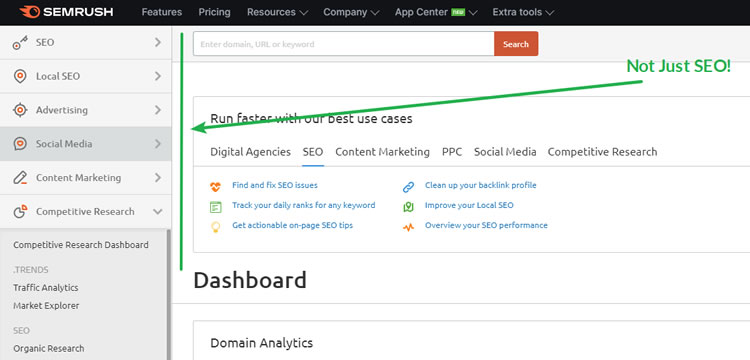Click the Semrush logo

66,12
